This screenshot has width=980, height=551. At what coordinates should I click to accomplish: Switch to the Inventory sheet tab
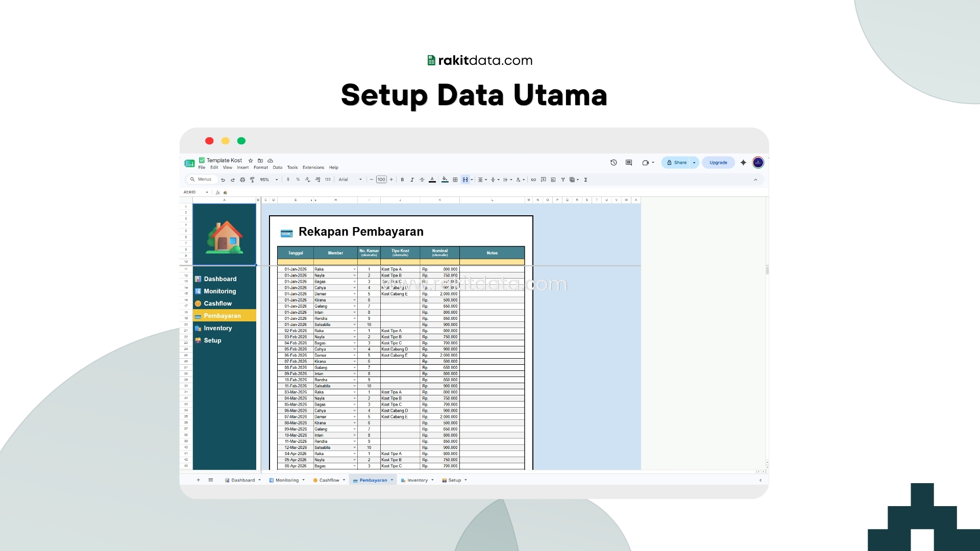418,480
